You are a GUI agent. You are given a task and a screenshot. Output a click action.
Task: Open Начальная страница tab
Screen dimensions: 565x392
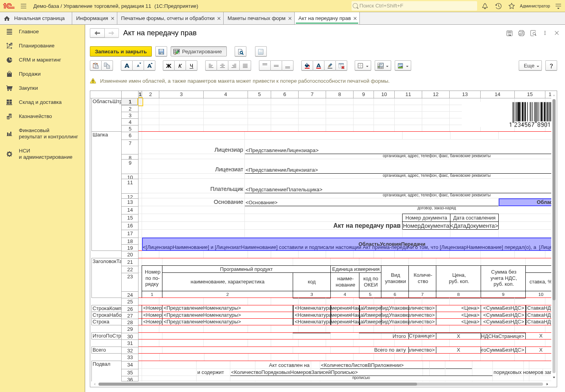(x=36, y=18)
